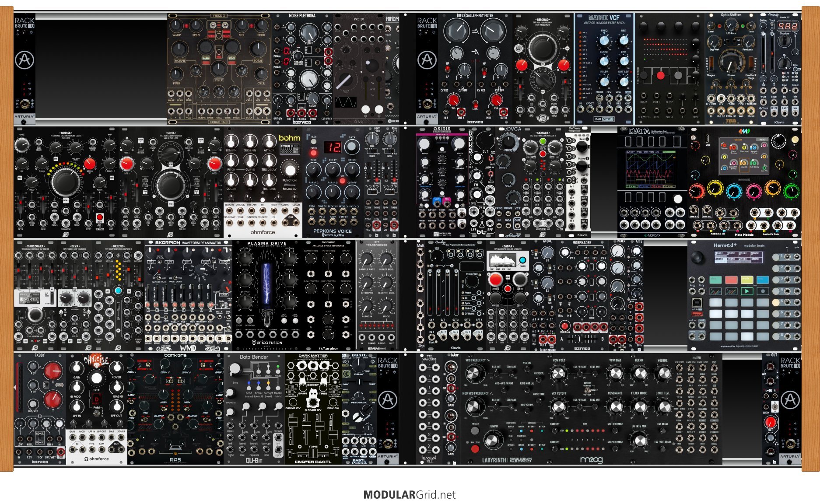Click the Klavis logo under the Quadigy module
The image size is (820, 504).
tap(456, 348)
